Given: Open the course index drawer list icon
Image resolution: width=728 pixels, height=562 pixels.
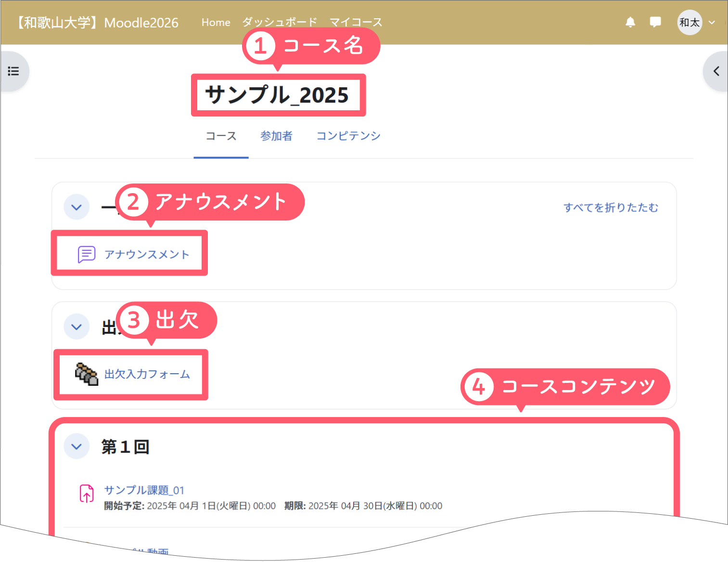Looking at the screenshot, I should point(13,71).
